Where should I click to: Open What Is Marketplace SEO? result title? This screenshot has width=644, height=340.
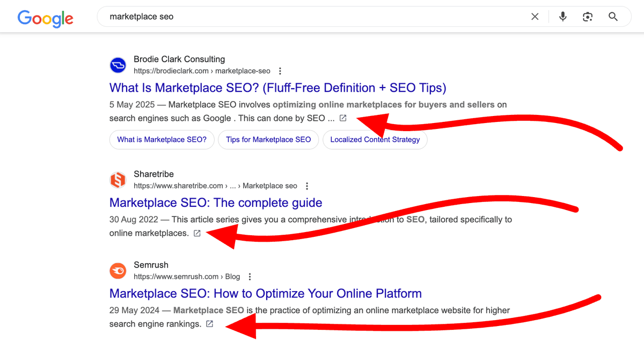pos(278,88)
